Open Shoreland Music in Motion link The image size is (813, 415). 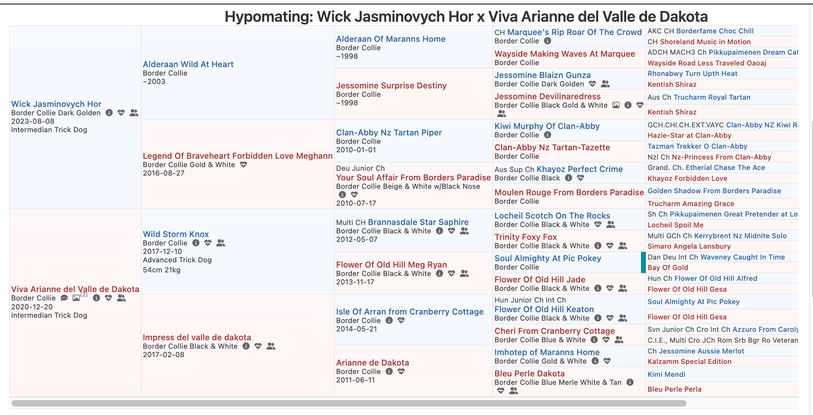705,42
